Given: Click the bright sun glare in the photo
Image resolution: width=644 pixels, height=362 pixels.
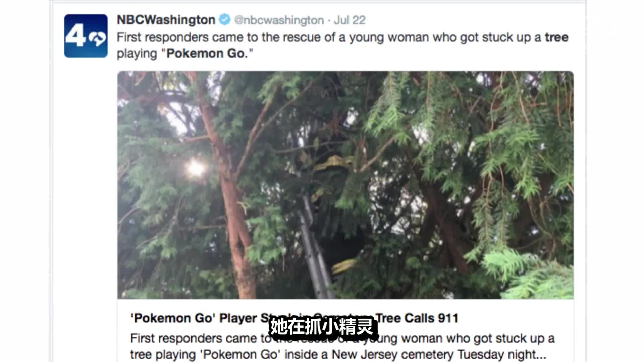Looking at the screenshot, I should pos(195,168).
